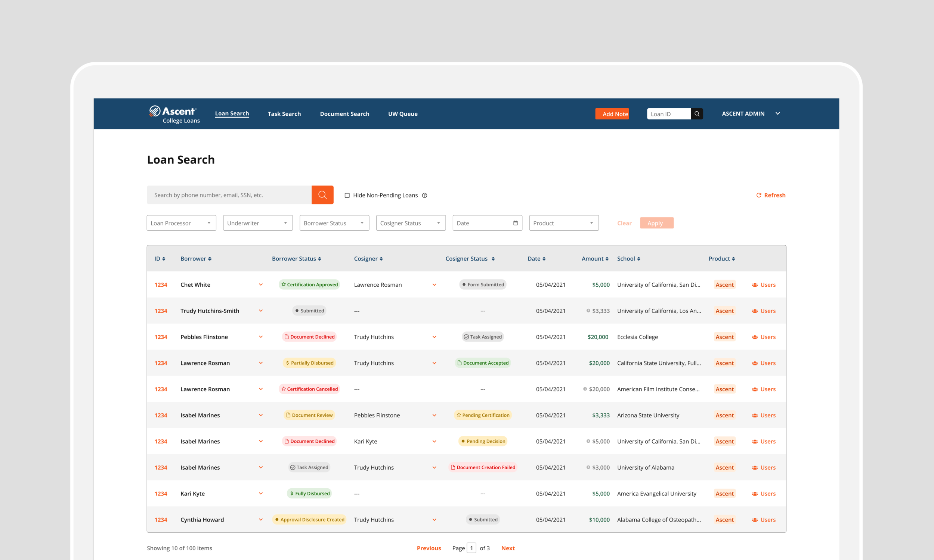Open the Borrower Status filter dropdown
This screenshot has width=934, height=560.
[334, 223]
